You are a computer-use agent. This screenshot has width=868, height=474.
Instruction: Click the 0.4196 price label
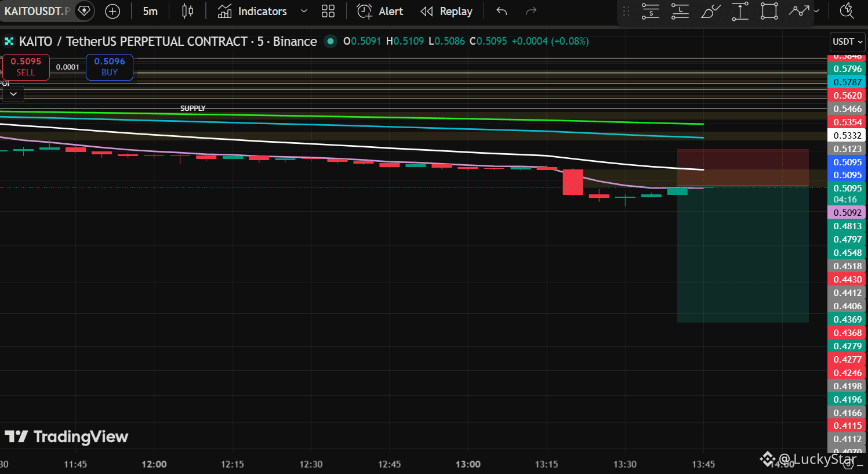(847, 400)
